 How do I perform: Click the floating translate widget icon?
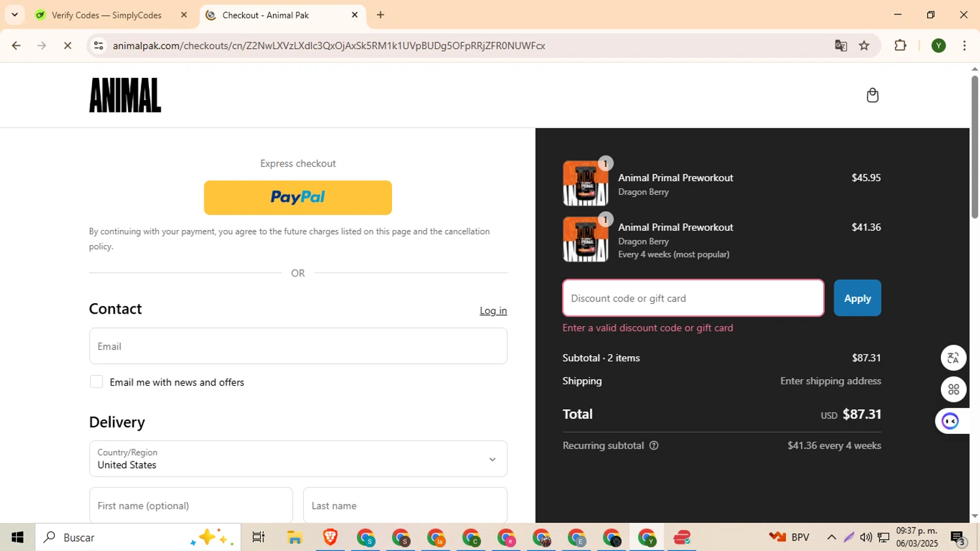[953, 358]
